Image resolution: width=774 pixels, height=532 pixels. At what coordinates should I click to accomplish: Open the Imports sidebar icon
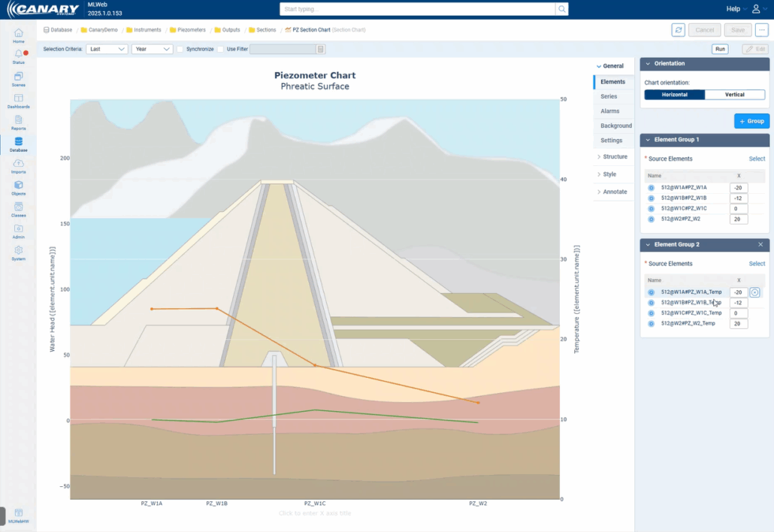point(18,166)
